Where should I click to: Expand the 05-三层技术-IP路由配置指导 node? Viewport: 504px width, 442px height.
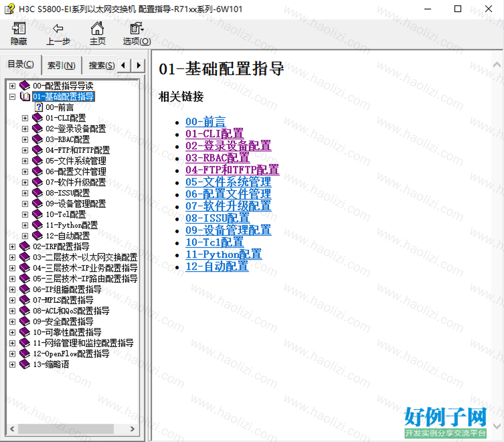click(12, 279)
